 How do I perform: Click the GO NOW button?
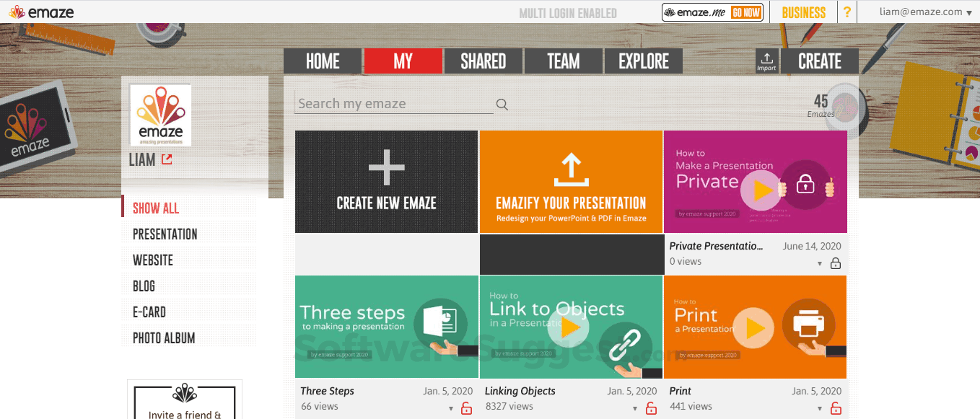[x=745, y=12]
